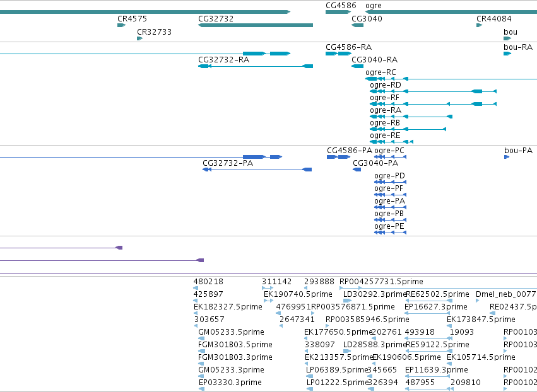The width and height of the screenshot is (537, 392).
Task: Click the ogre-RA transcript label
Action: click(x=386, y=110)
